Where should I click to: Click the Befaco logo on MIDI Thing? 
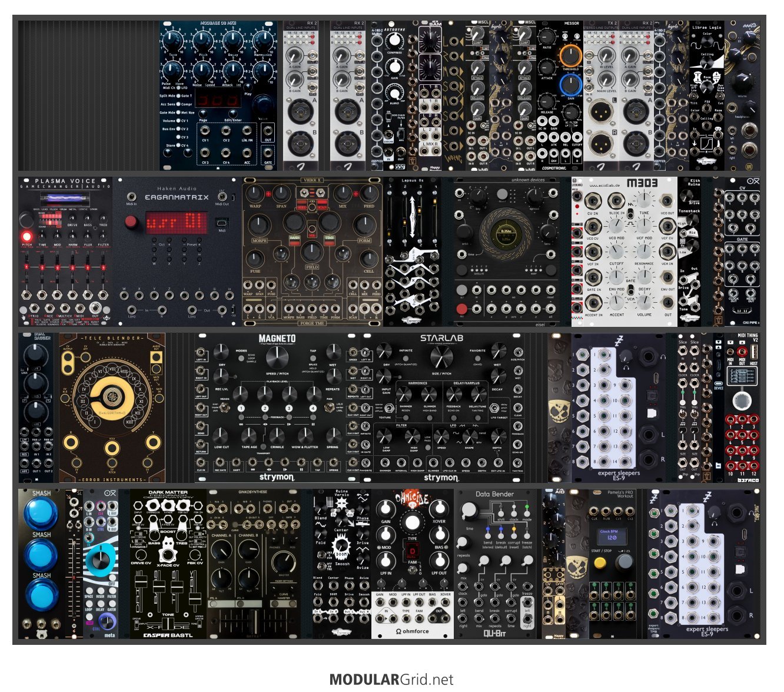point(748,480)
